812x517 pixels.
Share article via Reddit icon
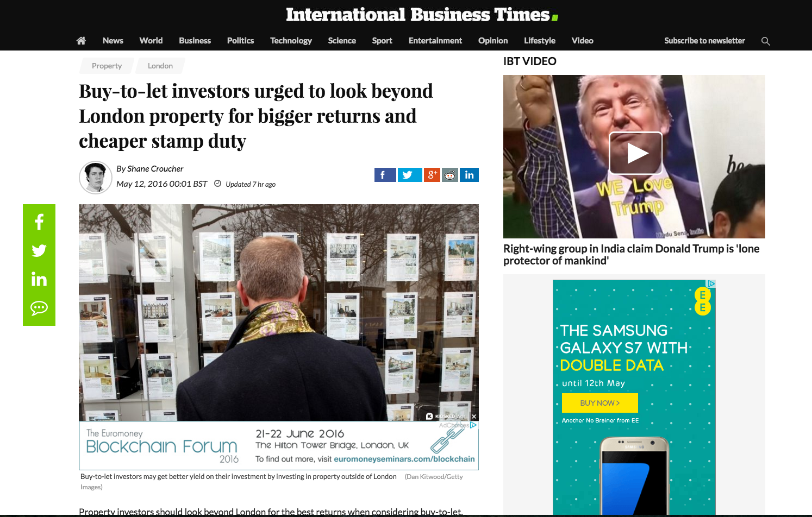point(450,175)
